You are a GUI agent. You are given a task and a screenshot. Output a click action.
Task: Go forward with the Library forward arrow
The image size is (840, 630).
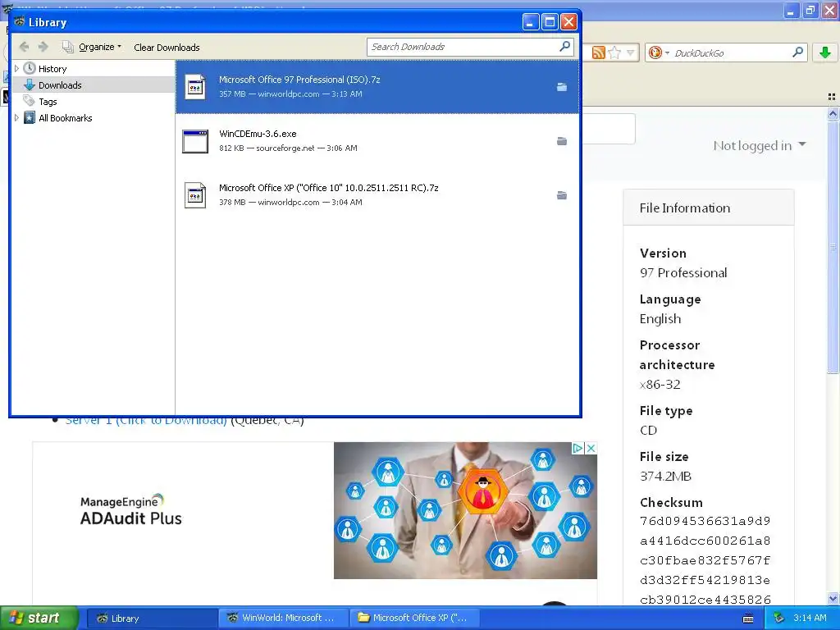(43, 47)
